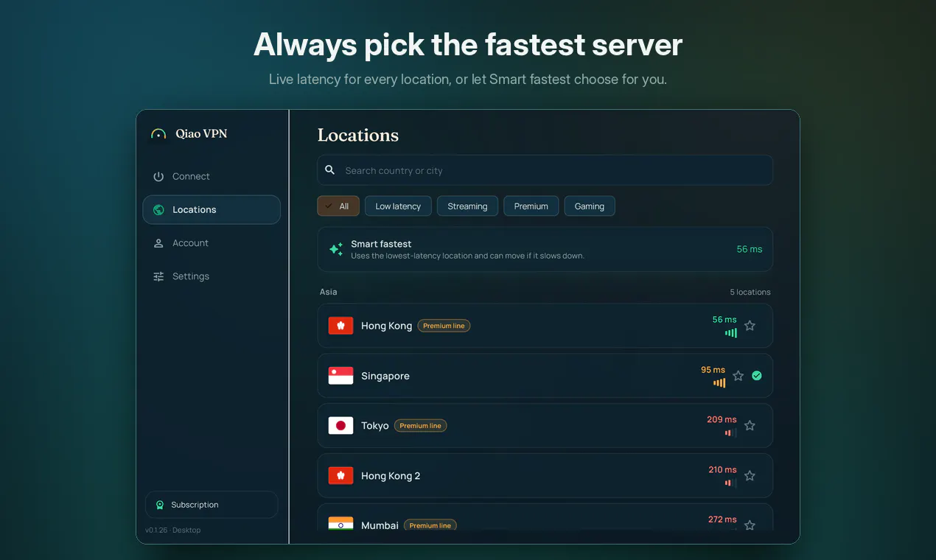Click the Asia region heading
936x560 pixels.
tap(329, 293)
